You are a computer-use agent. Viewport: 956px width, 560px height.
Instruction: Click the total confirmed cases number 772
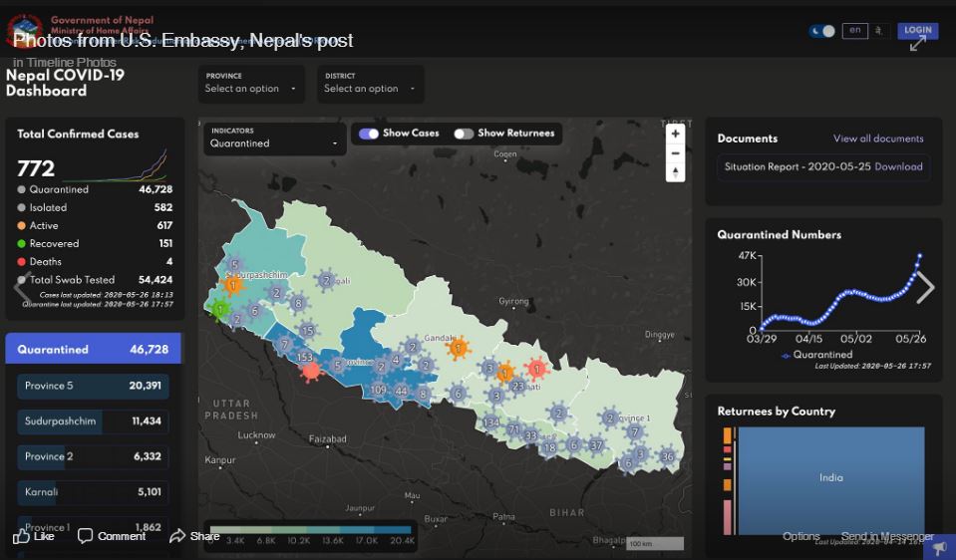[36, 168]
